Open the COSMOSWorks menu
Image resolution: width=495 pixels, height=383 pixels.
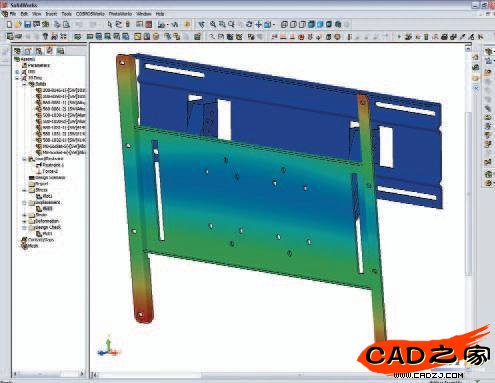[90, 14]
